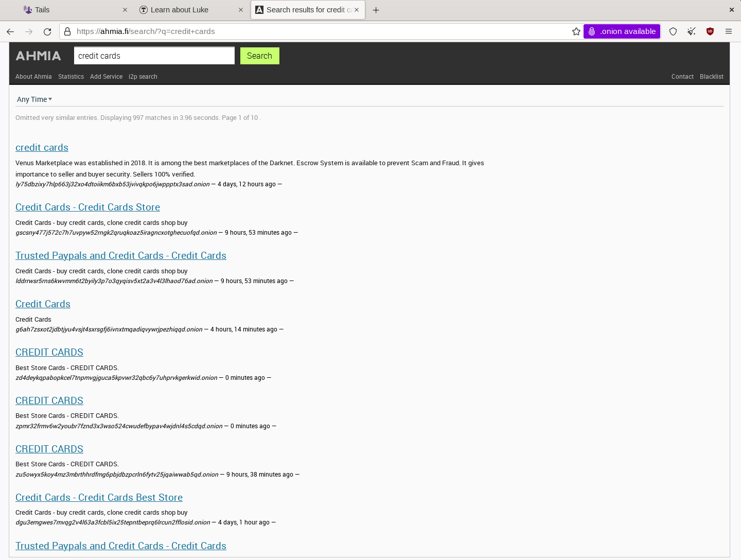Close the Learn about Luke tab
The height and width of the screenshot is (560, 741).
241,10
